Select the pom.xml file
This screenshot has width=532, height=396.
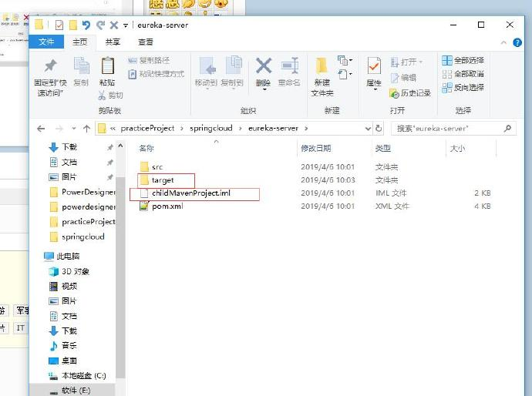click(x=161, y=206)
